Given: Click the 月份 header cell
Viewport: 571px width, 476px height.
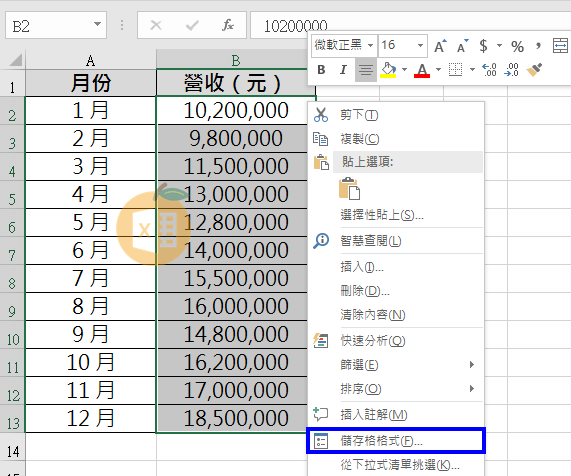Looking at the screenshot, I should pyautogui.click(x=91, y=83).
